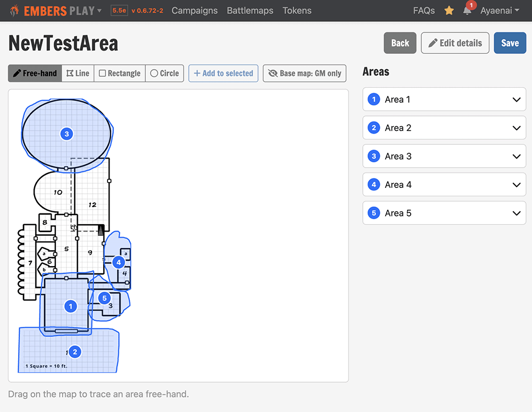Select the Free-hand drawing tool
This screenshot has height=412, width=532.
point(35,73)
